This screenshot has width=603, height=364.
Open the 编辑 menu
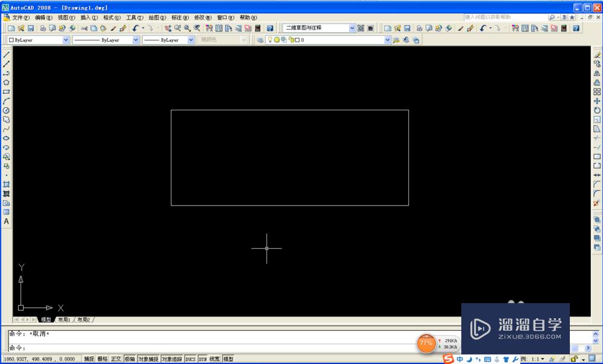pyautogui.click(x=43, y=17)
